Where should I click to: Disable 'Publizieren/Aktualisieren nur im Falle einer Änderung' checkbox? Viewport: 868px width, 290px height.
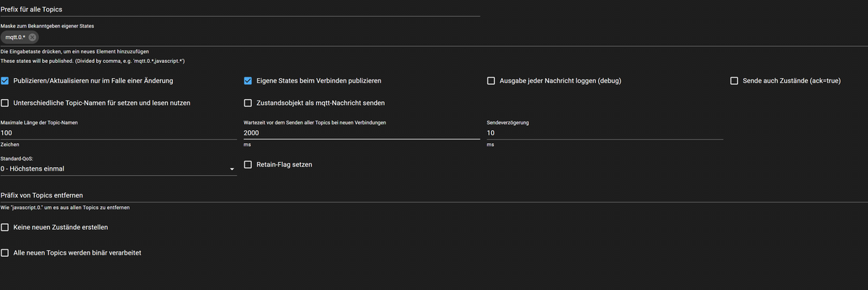point(6,80)
